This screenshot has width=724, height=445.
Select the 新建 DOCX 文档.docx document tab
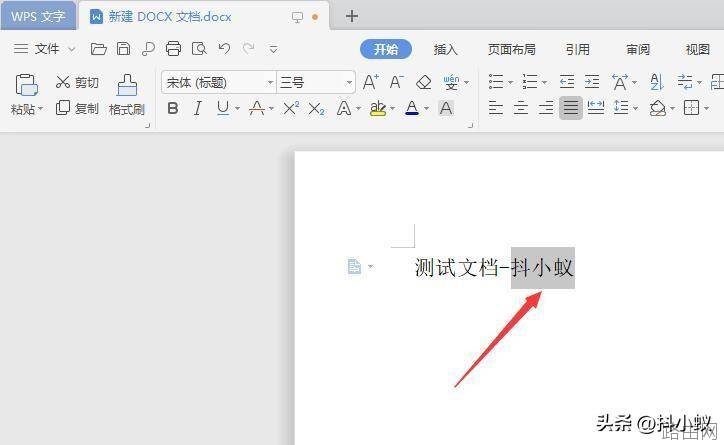pyautogui.click(x=203, y=17)
